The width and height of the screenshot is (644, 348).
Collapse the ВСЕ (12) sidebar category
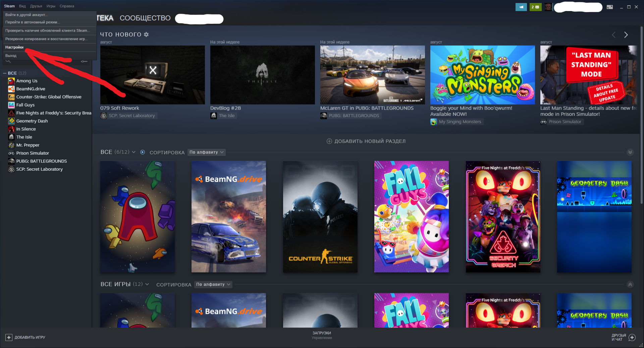5,73
